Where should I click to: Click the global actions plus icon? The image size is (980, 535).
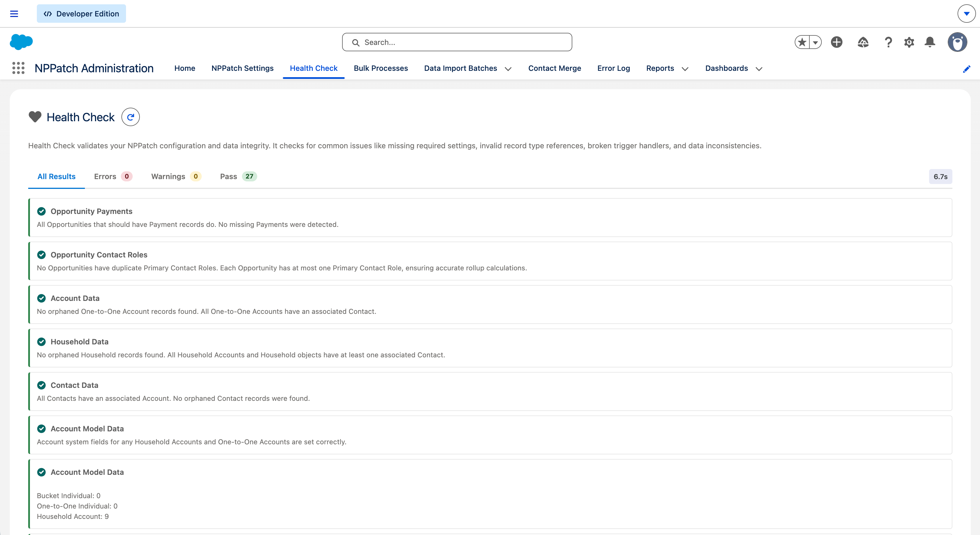(836, 42)
